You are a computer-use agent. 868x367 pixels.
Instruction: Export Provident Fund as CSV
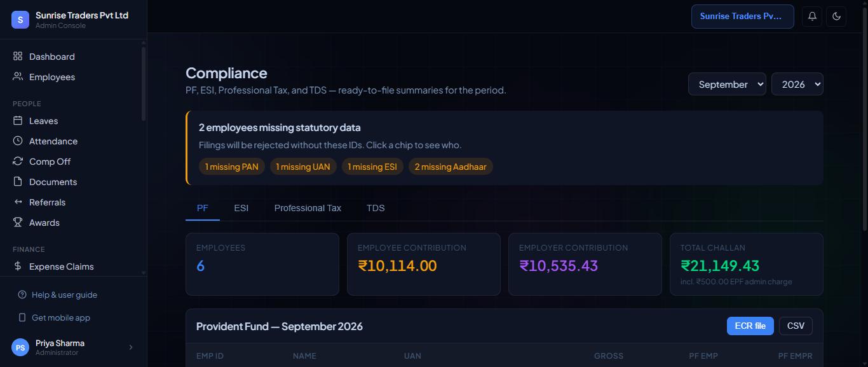[796, 326]
